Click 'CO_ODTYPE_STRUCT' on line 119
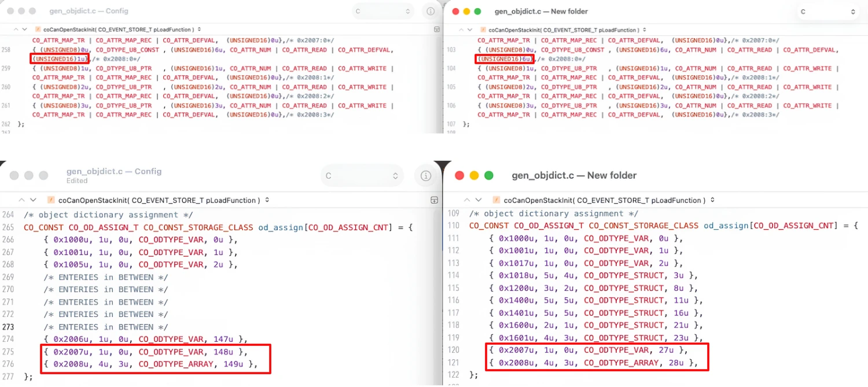Screen dimensions: 868x387 point(624,338)
